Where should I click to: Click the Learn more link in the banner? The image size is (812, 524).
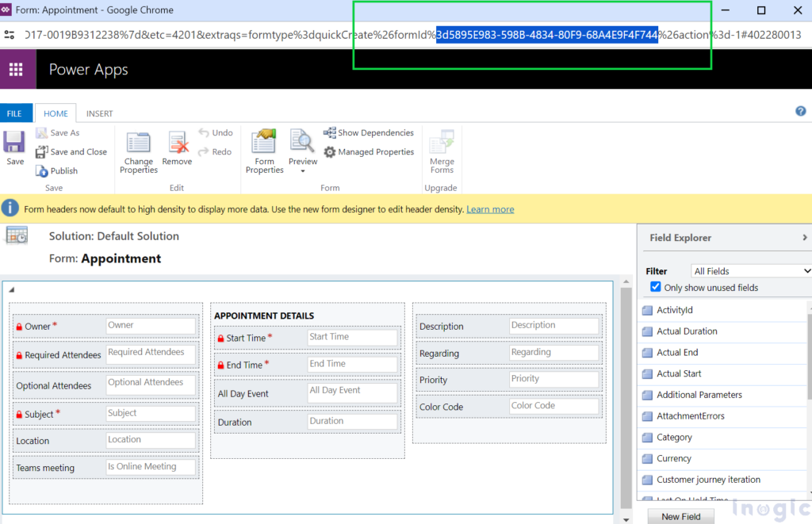point(490,208)
